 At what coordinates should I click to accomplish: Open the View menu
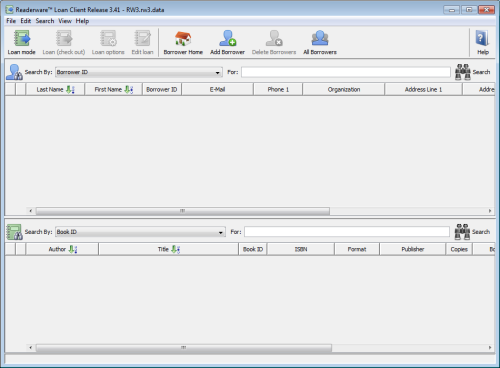[65, 21]
